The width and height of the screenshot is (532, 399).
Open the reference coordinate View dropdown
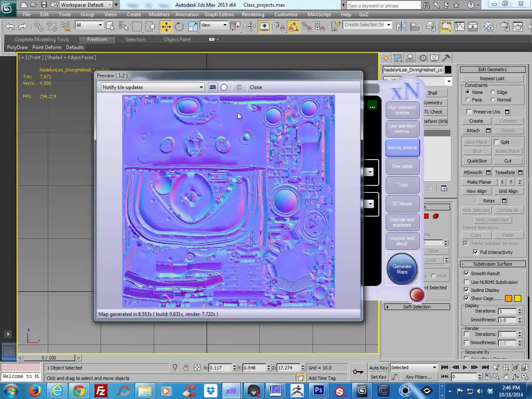click(214, 25)
